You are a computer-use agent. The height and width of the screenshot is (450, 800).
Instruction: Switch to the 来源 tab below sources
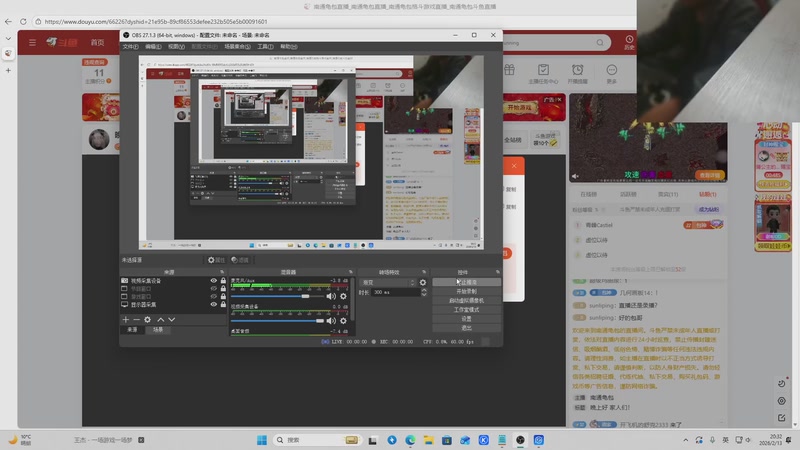[132, 330]
